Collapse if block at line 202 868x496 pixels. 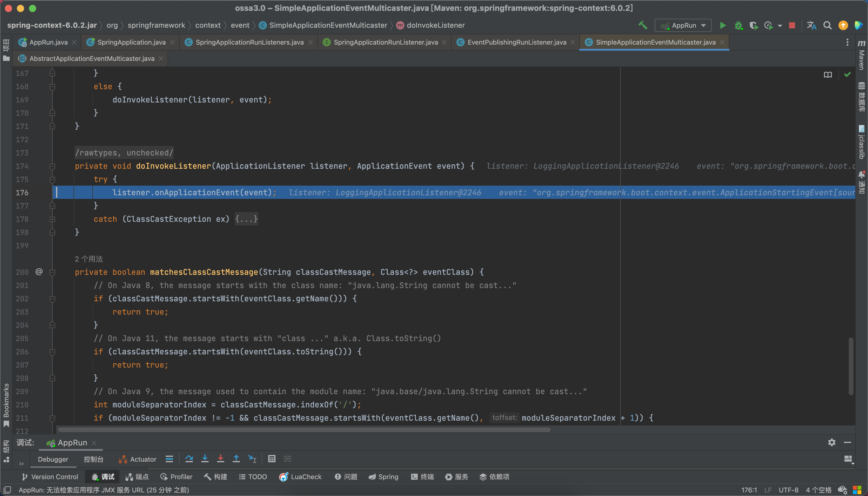coord(52,299)
